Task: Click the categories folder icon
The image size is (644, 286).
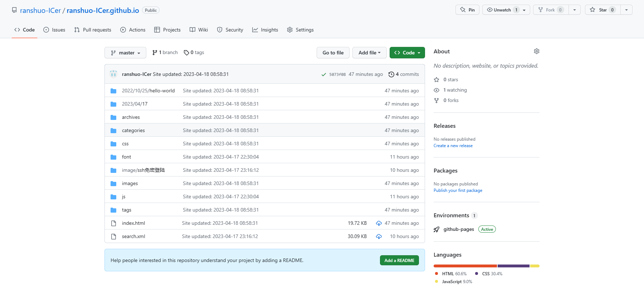Action: pyautogui.click(x=113, y=131)
